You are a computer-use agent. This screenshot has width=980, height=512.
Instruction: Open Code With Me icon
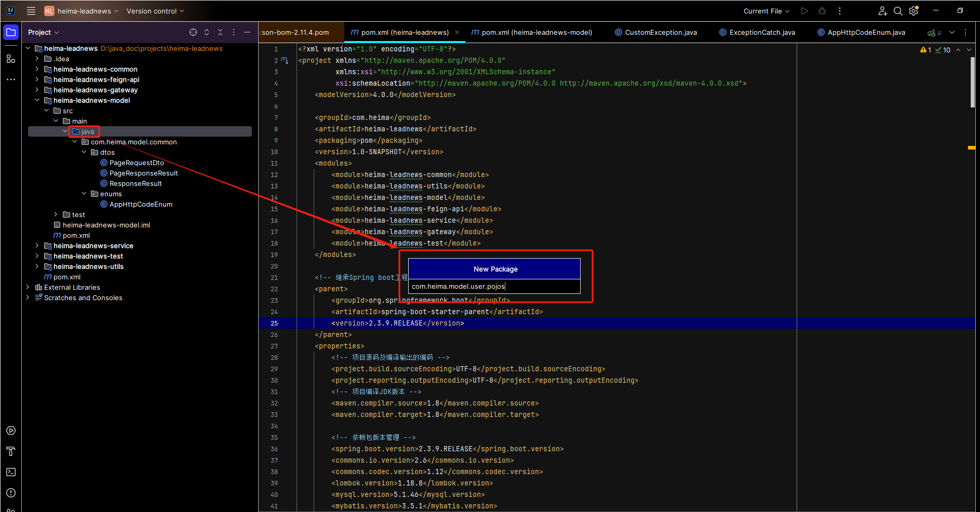coord(882,11)
